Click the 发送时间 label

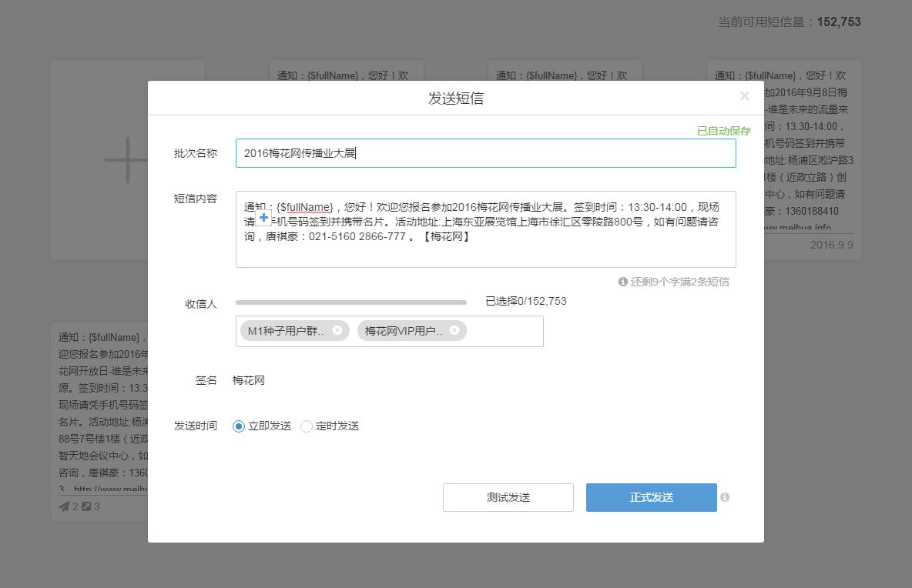[196, 426]
